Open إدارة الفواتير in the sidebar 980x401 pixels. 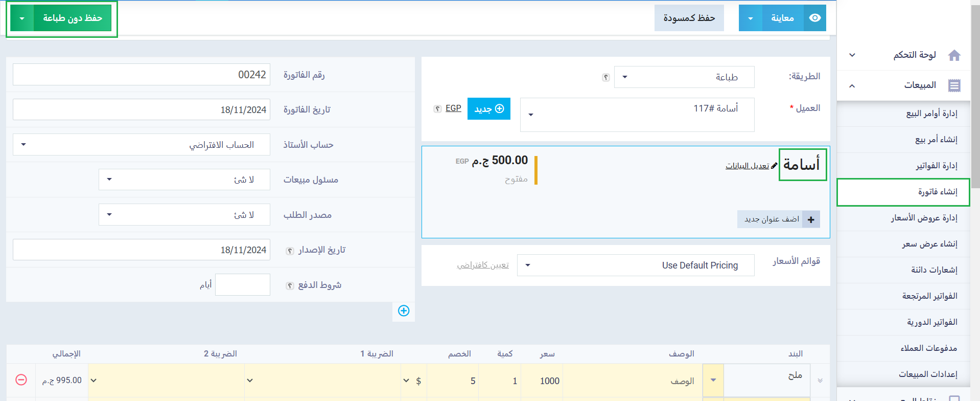(936, 165)
